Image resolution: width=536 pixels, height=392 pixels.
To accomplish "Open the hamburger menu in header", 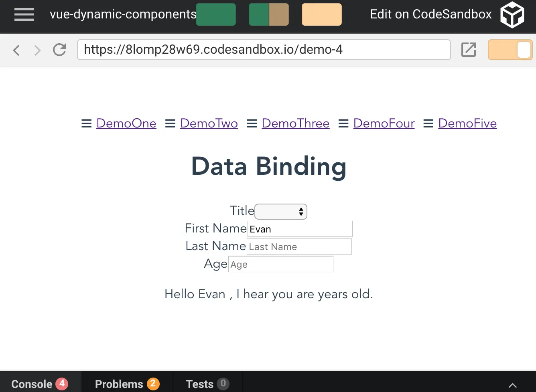I will coord(24,14).
